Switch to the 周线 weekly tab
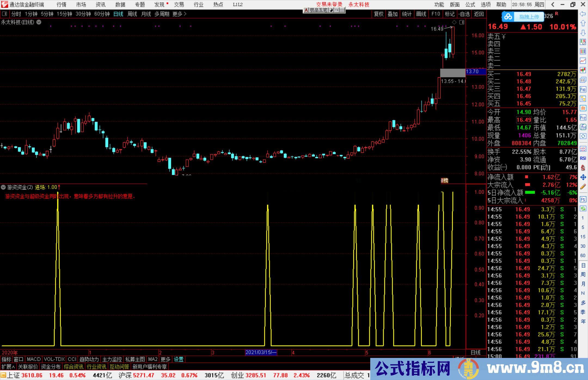The image size is (588, 380). pyautogui.click(x=132, y=14)
